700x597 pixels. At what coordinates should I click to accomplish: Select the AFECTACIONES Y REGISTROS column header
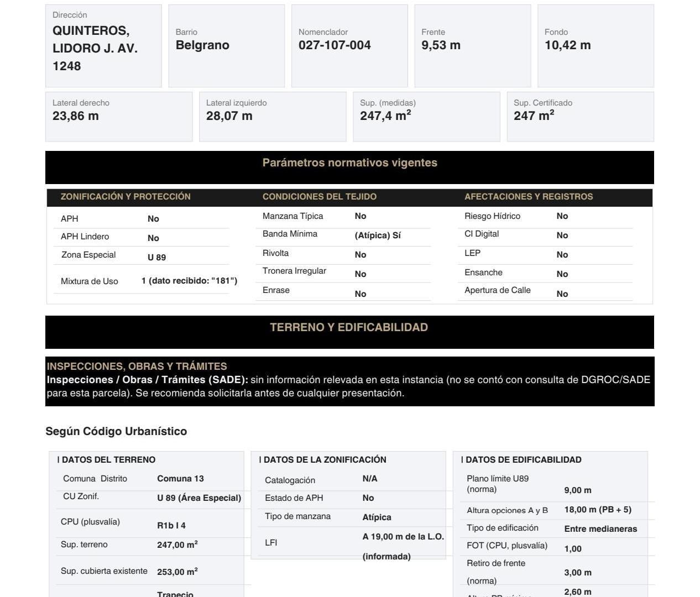pos(529,197)
